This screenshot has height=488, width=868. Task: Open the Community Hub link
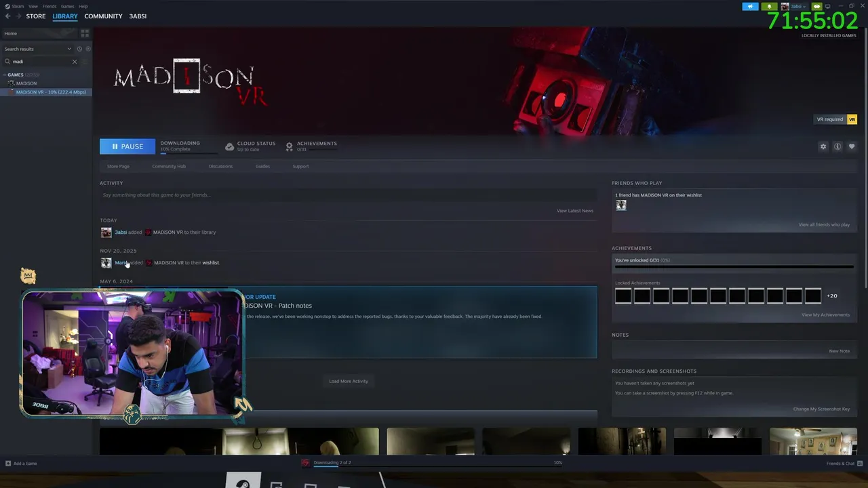tap(169, 166)
